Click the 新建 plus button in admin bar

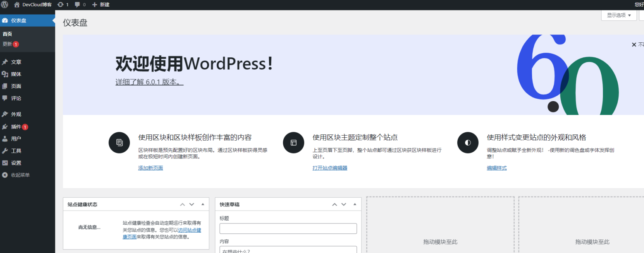coord(101,5)
